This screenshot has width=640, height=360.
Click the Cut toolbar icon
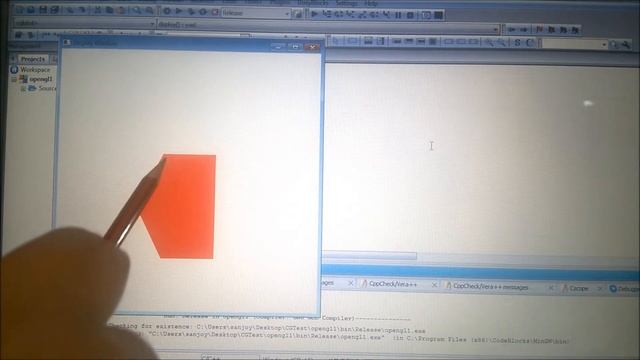click(98, 10)
